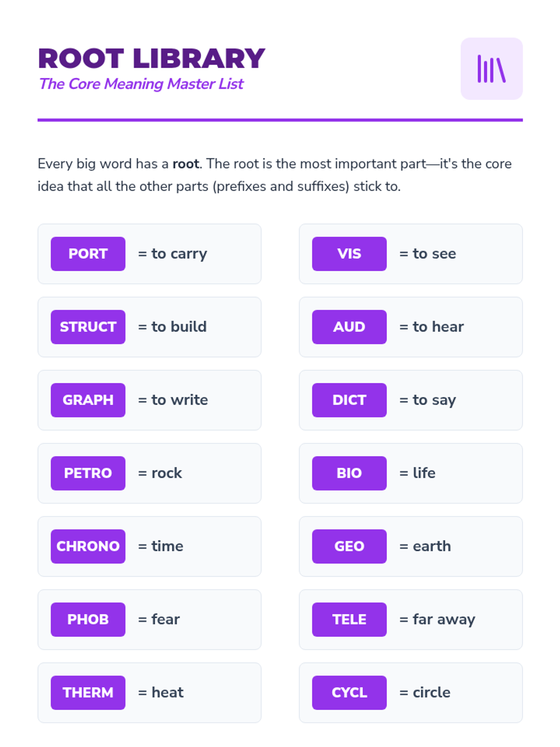Click the CYCL root badge
The width and height of the screenshot is (560, 747).
click(x=349, y=692)
